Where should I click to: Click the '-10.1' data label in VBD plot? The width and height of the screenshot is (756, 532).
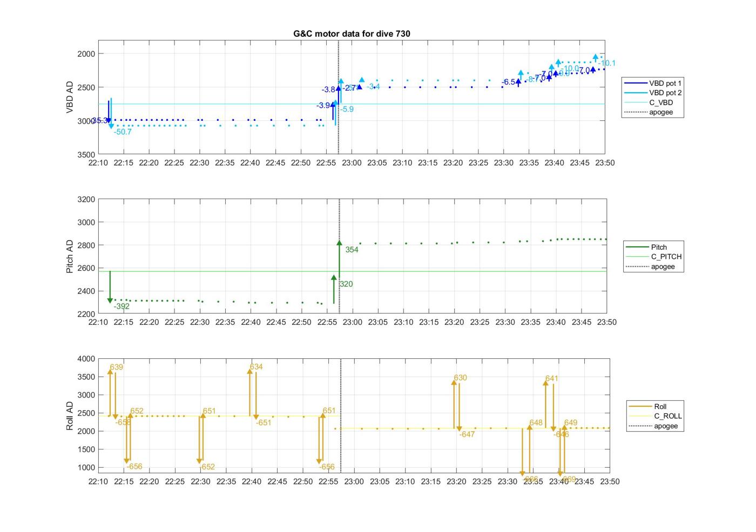click(x=607, y=63)
